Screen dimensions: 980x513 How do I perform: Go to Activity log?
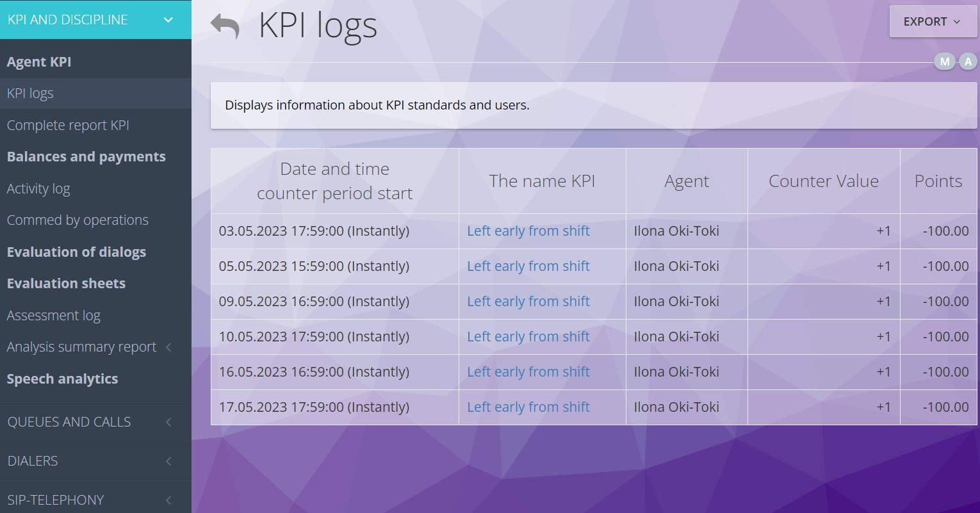tap(38, 189)
